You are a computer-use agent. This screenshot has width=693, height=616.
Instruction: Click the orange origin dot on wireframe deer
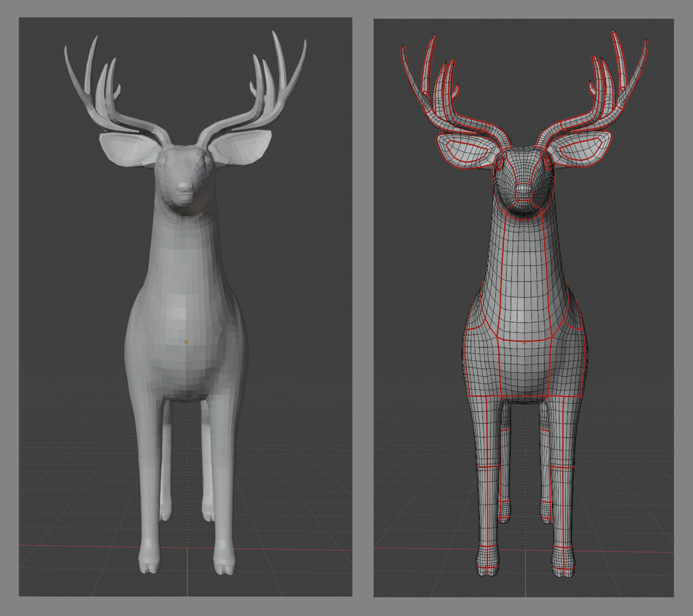[x=525, y=343]
